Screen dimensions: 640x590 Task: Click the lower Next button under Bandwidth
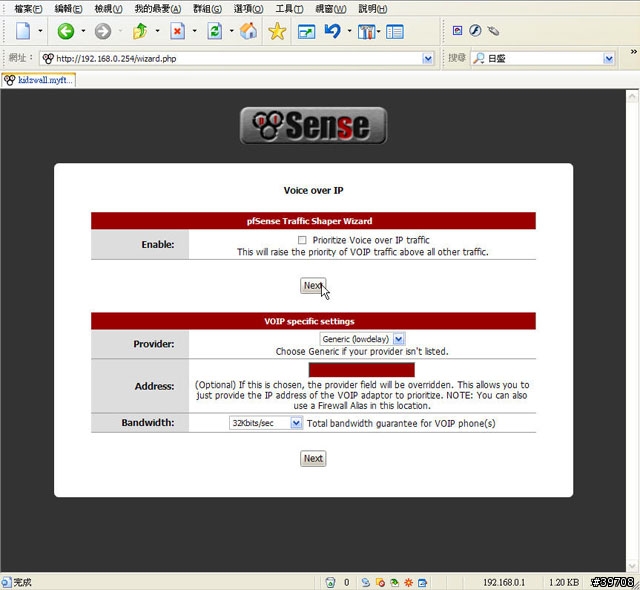tap(313, 459)
